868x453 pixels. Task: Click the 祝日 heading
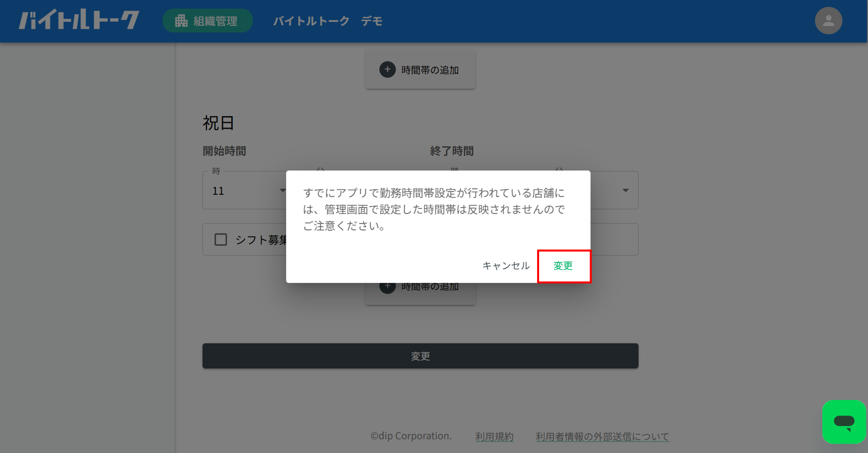218,123
